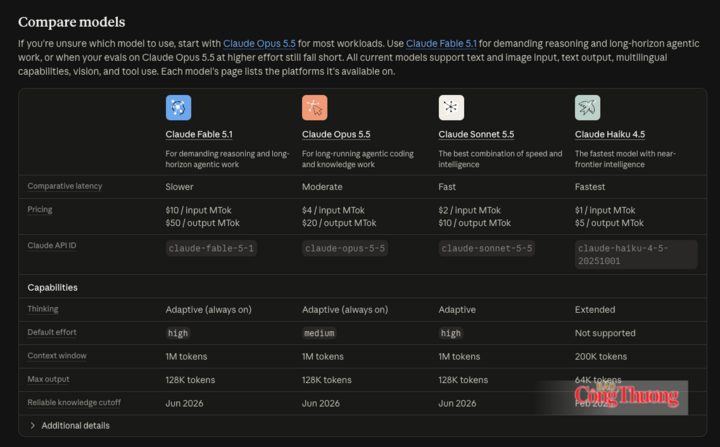Click the 128K tokens max output for Opus

[326, 380]
